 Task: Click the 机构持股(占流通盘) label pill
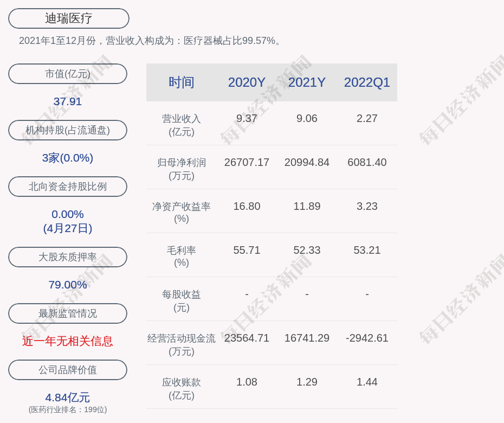[x=68, y=130]
